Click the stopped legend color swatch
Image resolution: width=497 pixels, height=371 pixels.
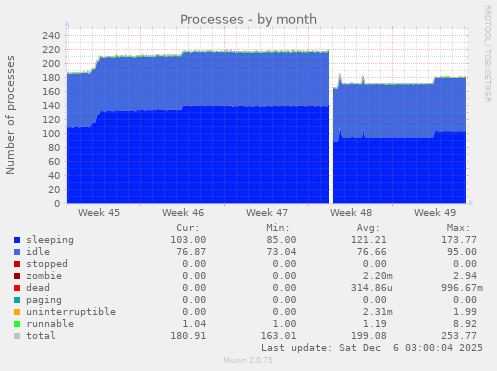17,264
